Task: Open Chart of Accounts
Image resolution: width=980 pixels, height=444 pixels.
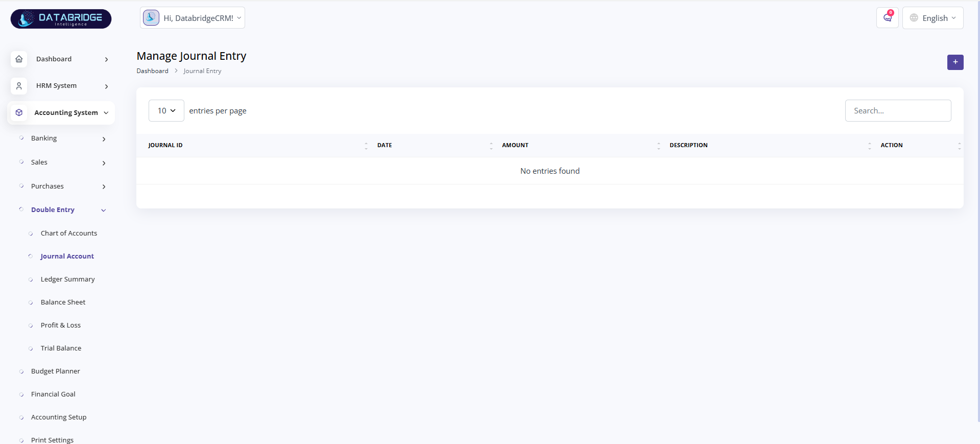Action: (x=69, y=233)
